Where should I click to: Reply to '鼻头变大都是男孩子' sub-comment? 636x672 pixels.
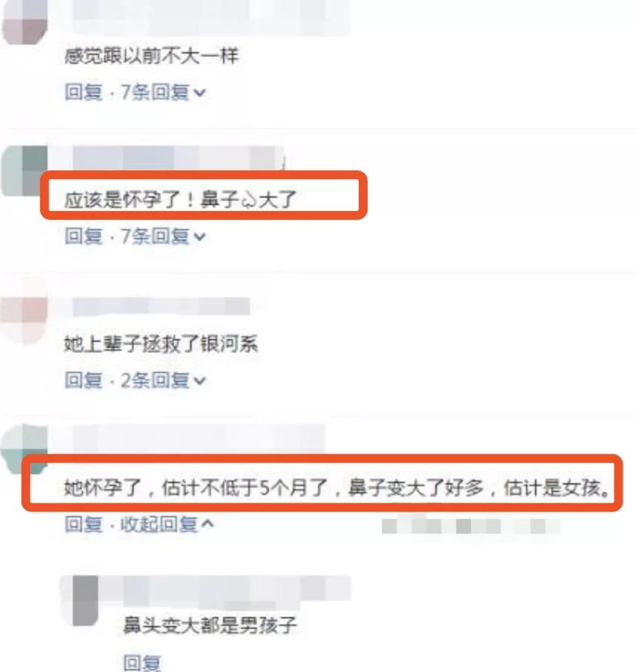[x=142, y=662]
